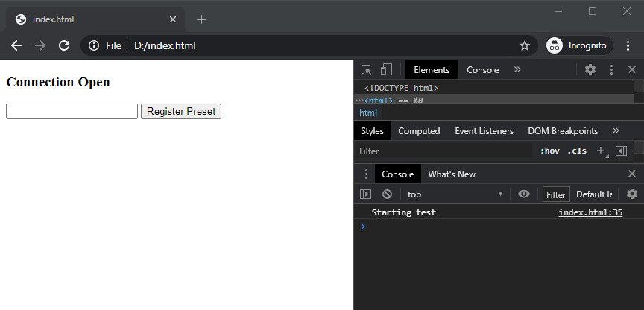Open the Chrome three-dot menu
Screen dimensions: 644x310
tap(628, 45)
